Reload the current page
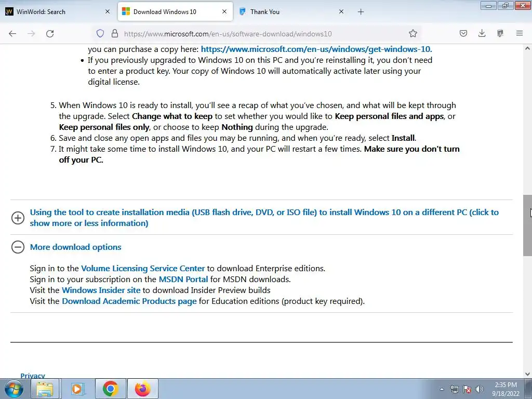 pos(50,34)
